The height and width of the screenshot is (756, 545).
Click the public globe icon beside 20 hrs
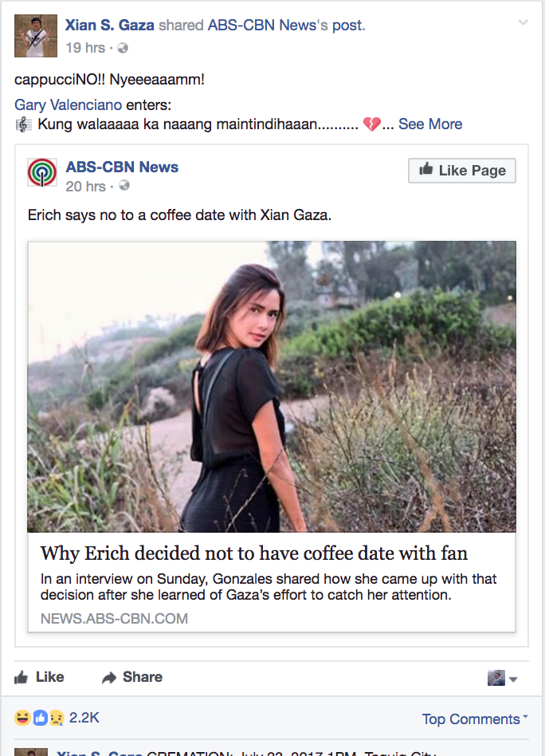pos(124,187)
